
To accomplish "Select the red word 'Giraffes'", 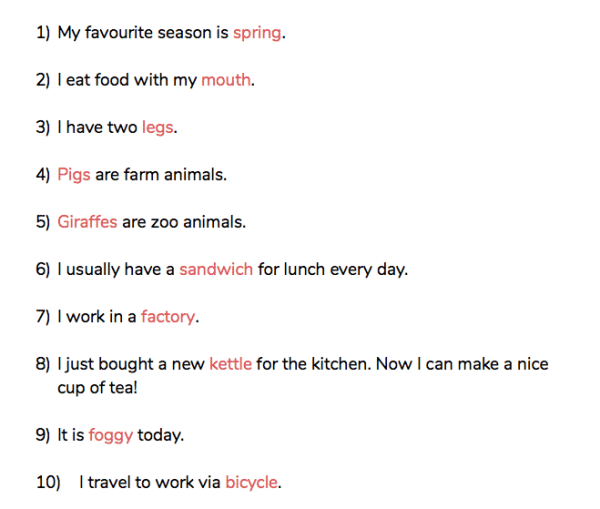I will (87, 222).
